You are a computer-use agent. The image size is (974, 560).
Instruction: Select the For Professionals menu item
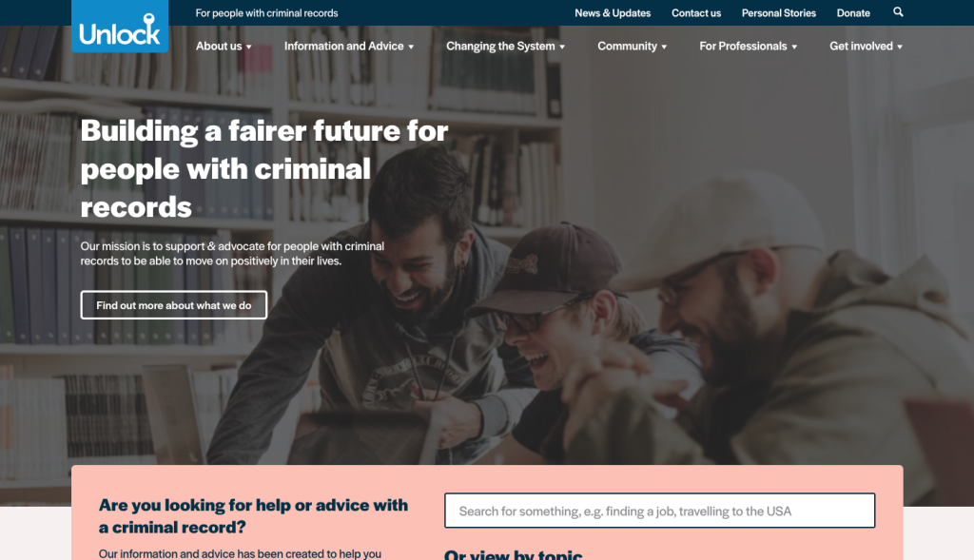(x=743, y=46)
